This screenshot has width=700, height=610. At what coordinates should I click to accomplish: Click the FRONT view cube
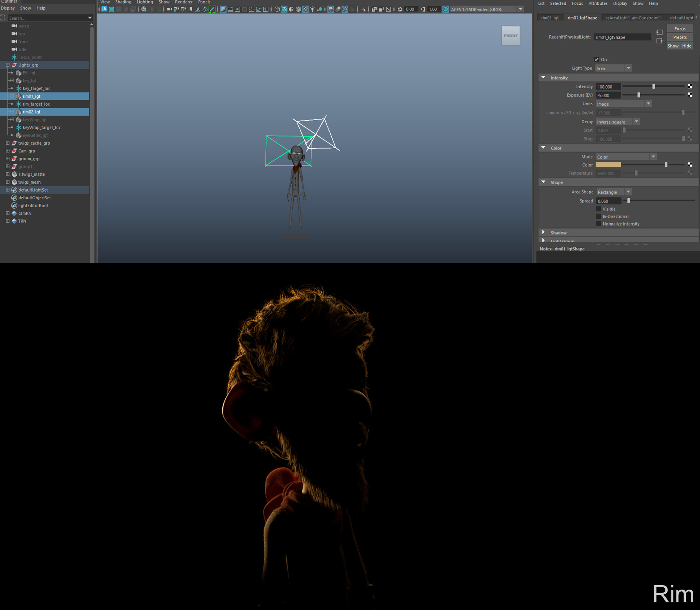pos(510,36)
